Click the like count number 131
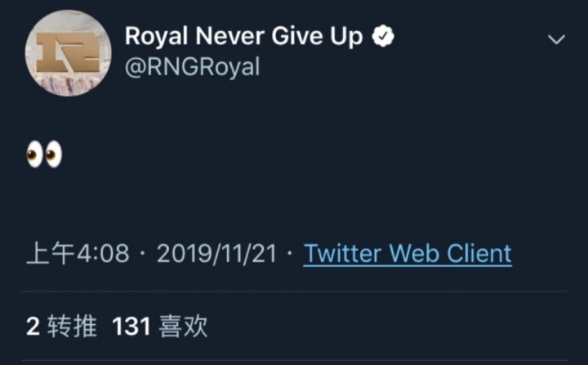Screen dimensions: 588x365 [x=131, y=327]
